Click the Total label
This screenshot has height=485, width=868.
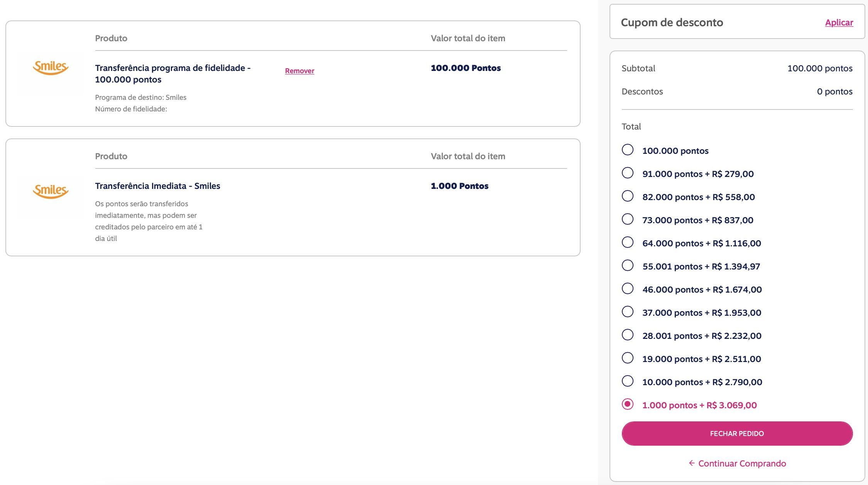click(x=631, y=126)
